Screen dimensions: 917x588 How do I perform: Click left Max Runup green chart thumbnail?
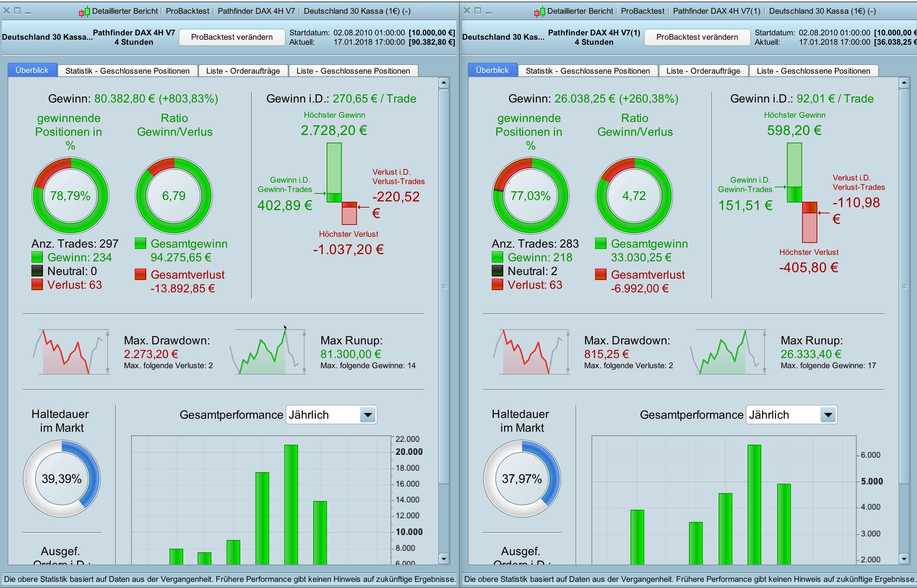click(267, 352)
